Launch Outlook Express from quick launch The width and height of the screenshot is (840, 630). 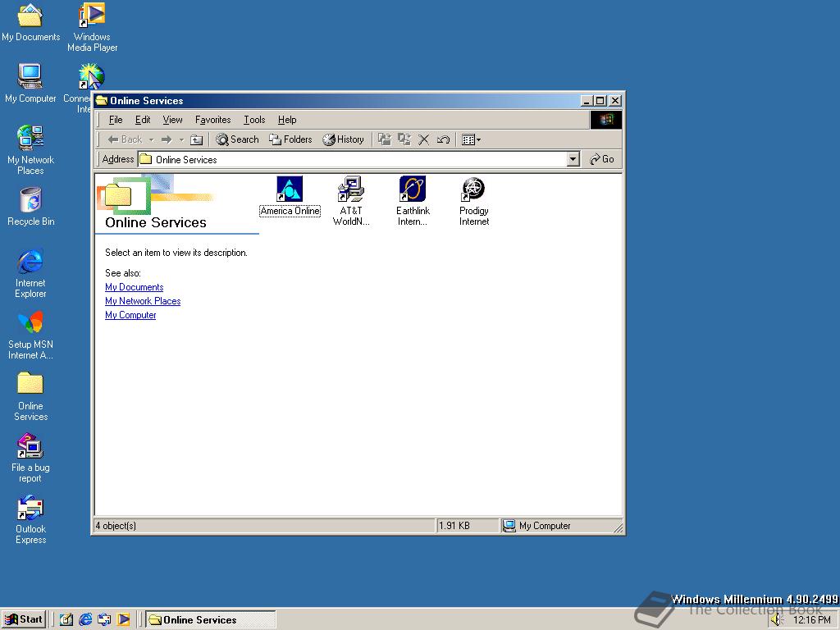coord(104,620)
